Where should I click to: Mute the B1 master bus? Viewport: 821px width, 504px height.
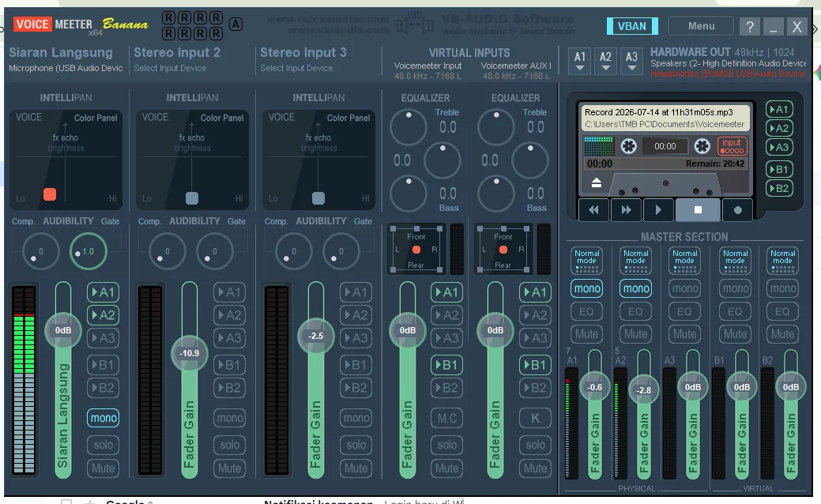(x=735, y=334)
